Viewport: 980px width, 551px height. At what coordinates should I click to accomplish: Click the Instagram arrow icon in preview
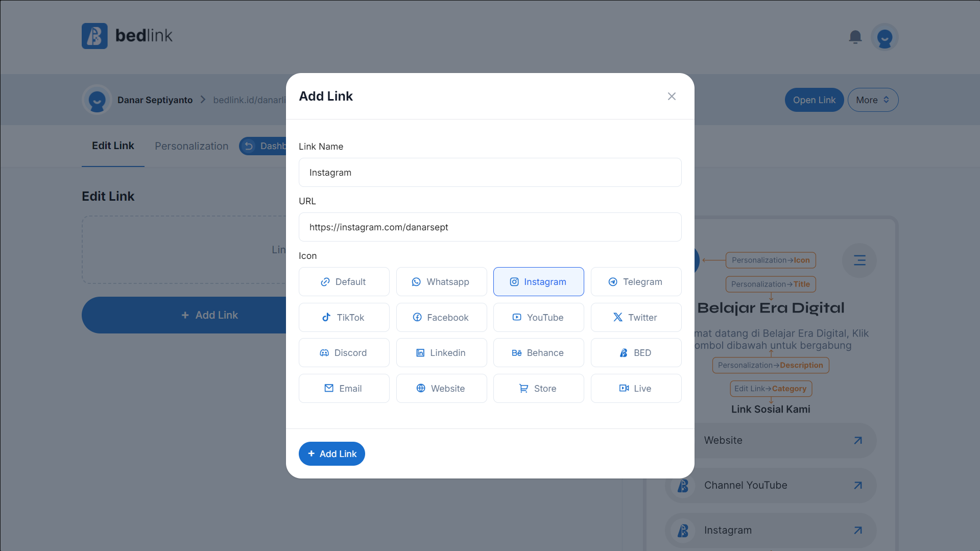pos(858,530)
